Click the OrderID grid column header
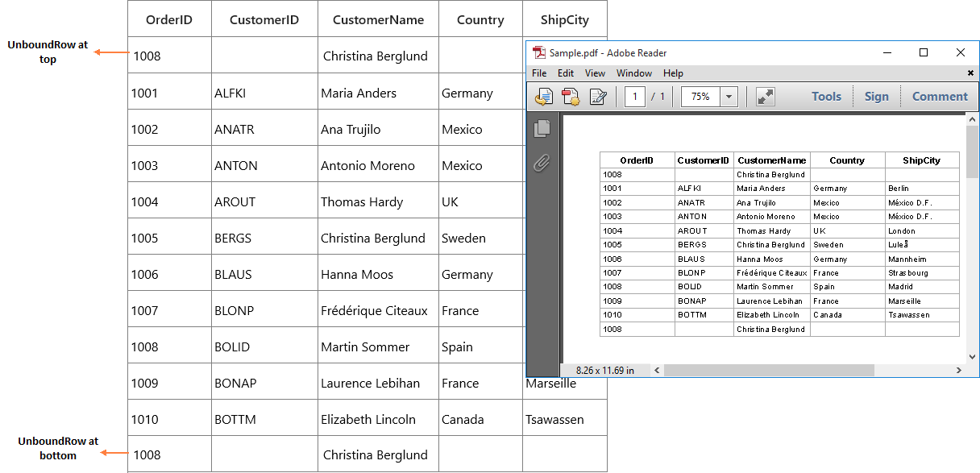 [169, 20]
